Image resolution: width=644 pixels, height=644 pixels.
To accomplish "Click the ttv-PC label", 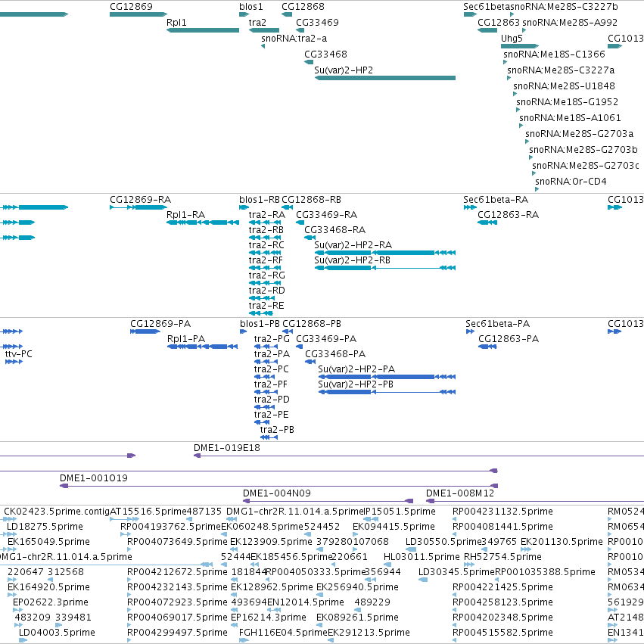I will point(18,354).
